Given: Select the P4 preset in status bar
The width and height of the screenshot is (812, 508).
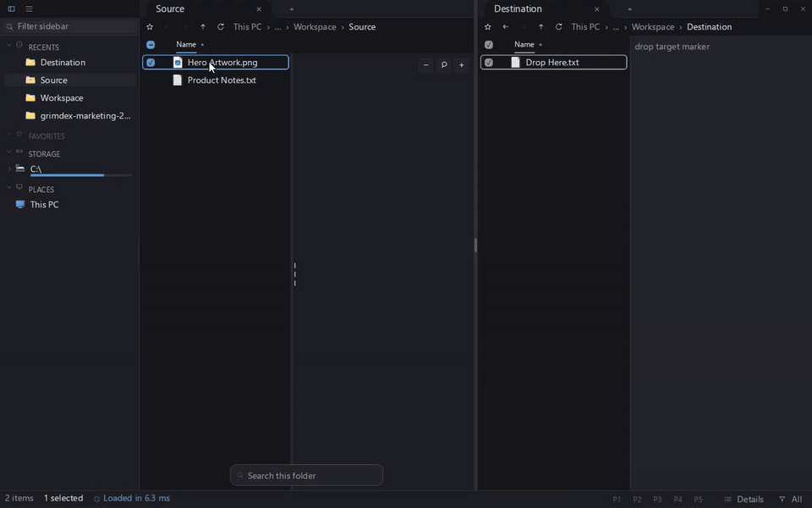Looking at the screenshot, I should click(x=678, y=500).
